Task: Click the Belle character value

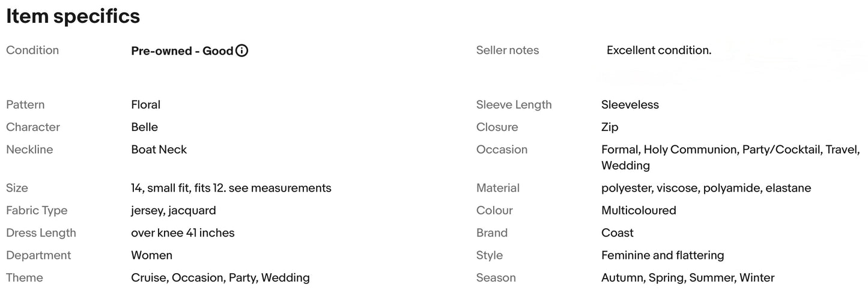Action: 145,127
